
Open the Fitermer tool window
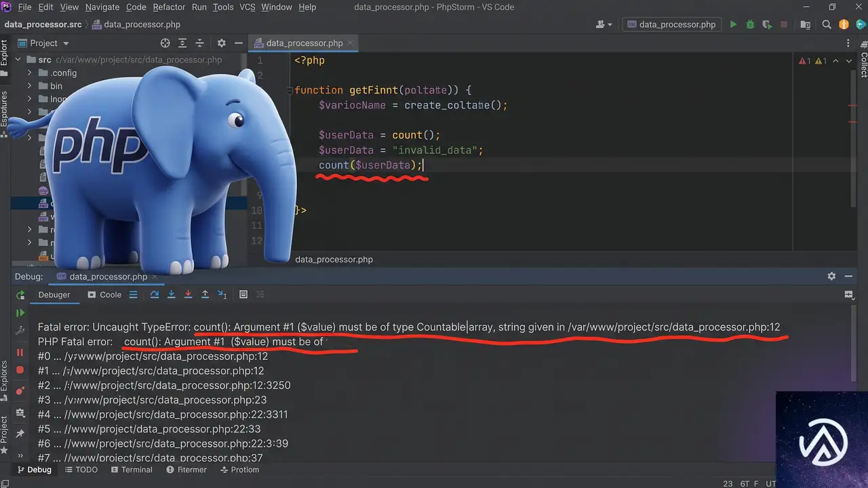[x=185, y=470]
